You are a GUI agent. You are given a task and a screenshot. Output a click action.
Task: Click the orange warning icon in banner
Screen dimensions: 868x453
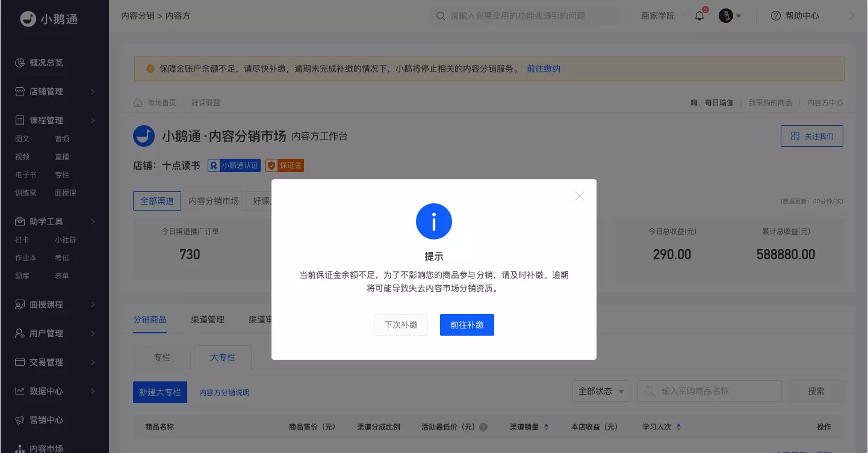150,69
